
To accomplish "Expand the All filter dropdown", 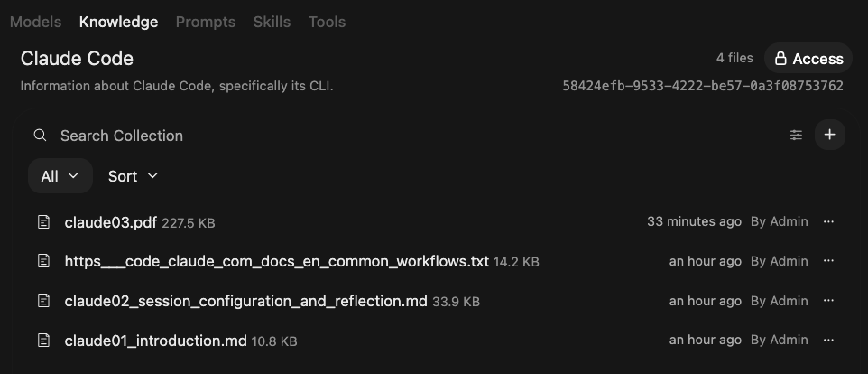I will (60, 176).
